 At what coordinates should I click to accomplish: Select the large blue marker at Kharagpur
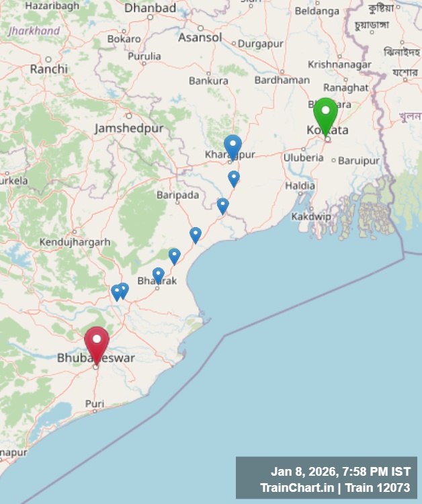coord(233,147)
